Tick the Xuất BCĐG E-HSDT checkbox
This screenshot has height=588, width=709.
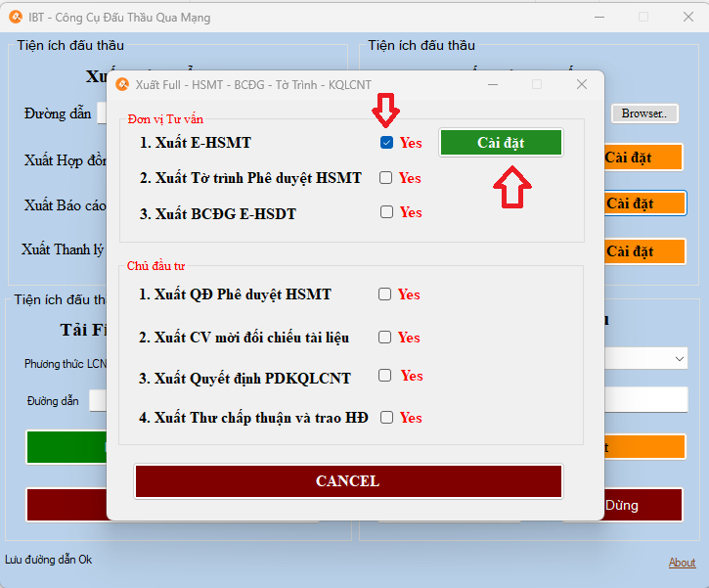[x=386, y=212]
